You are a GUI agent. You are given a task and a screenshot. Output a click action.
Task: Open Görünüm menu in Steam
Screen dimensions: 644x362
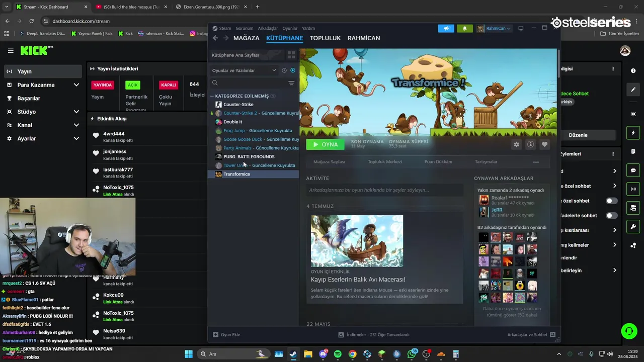(x=245, y=28)
